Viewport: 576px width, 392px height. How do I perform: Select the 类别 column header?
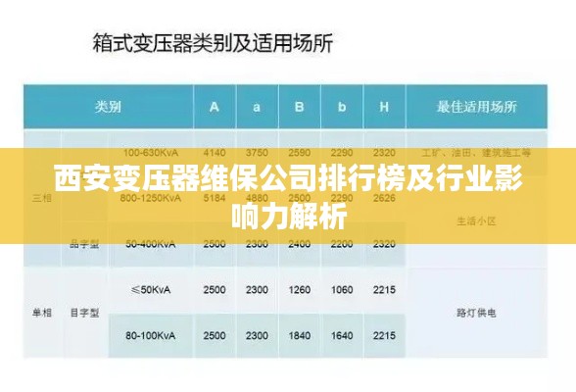click(x=109, y=107)
